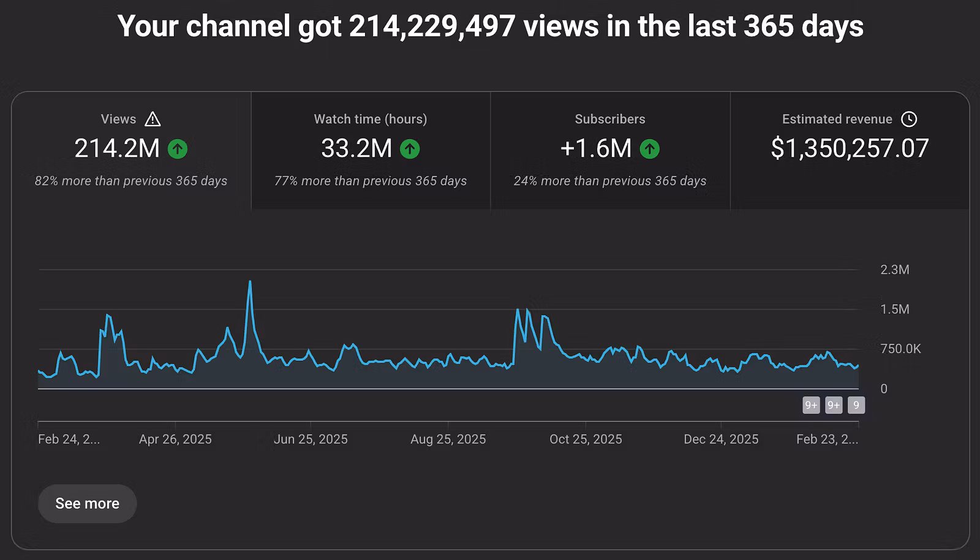Click the green up arrow beside +1.6M
The width and height of the screenshot is (980, 560).
(x=649, y=149)
